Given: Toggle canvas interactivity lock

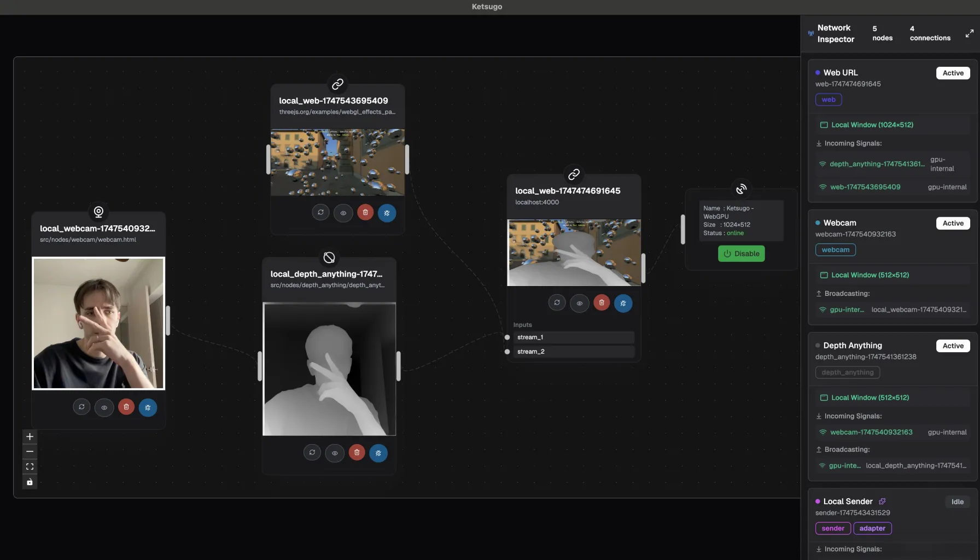Looking at the screenshot, I should click(30, 482).
